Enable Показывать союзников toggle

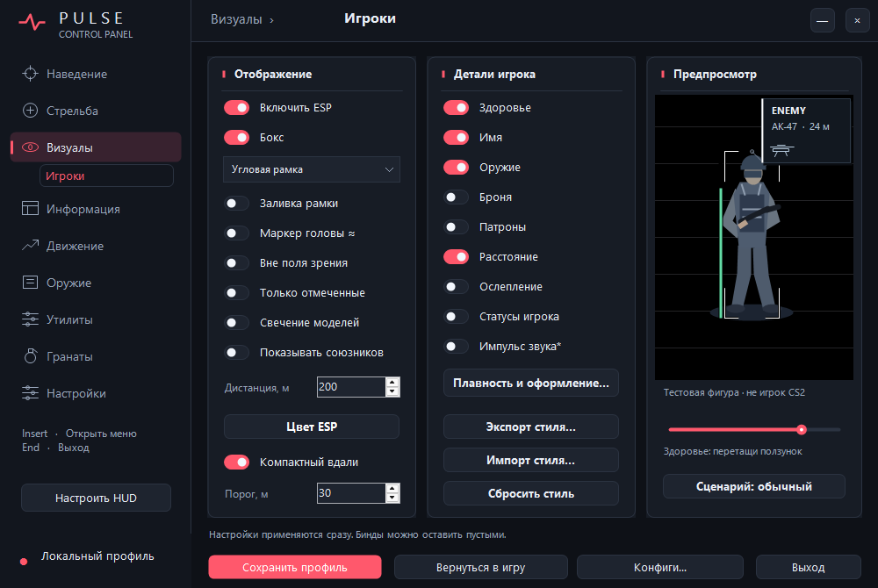click(236, 352)
